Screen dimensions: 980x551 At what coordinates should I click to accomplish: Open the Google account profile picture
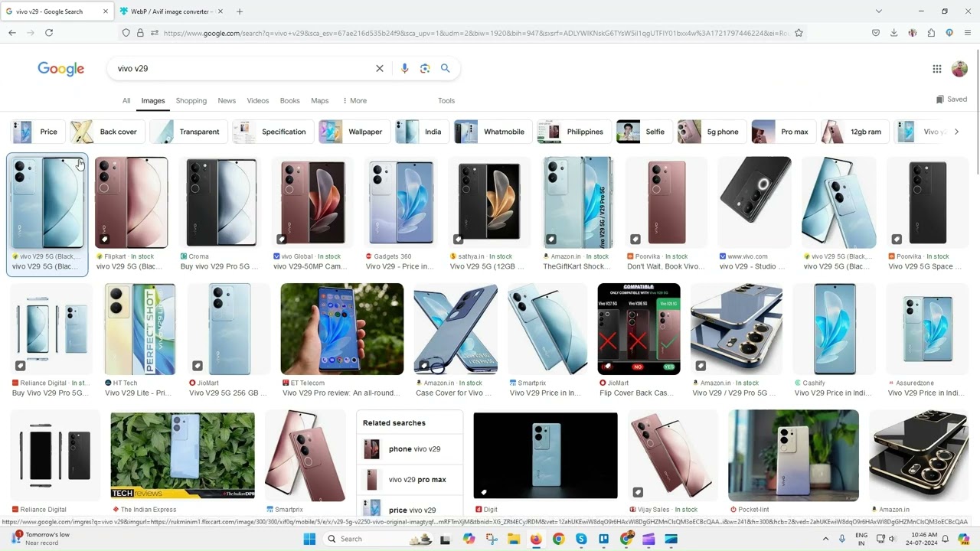[x=959, y=69]
